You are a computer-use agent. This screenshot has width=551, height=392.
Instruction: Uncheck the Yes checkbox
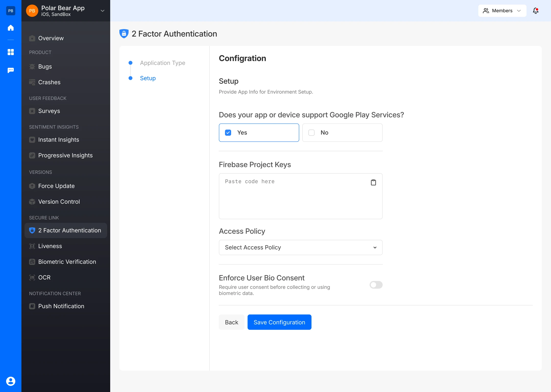tap(228, 133)
